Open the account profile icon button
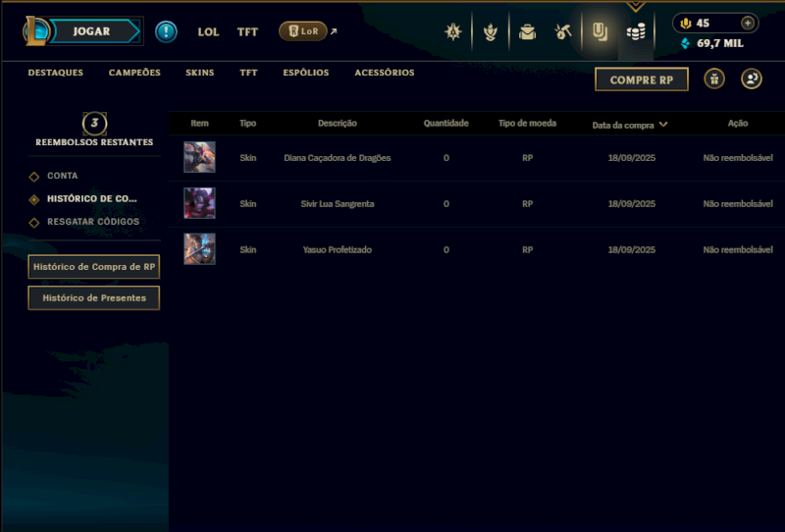 pyautogui.click(x=752, y=80)
